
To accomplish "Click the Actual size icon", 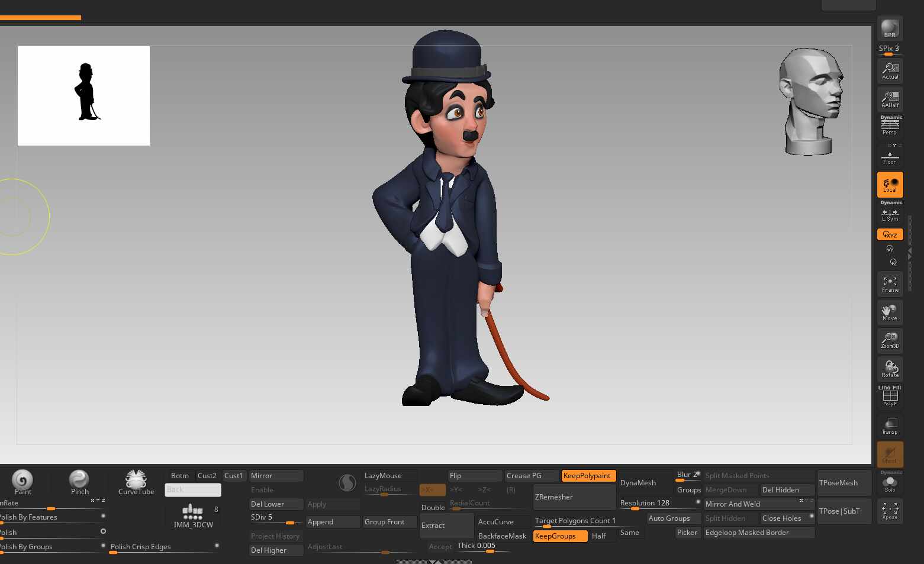I will (890, 70).
